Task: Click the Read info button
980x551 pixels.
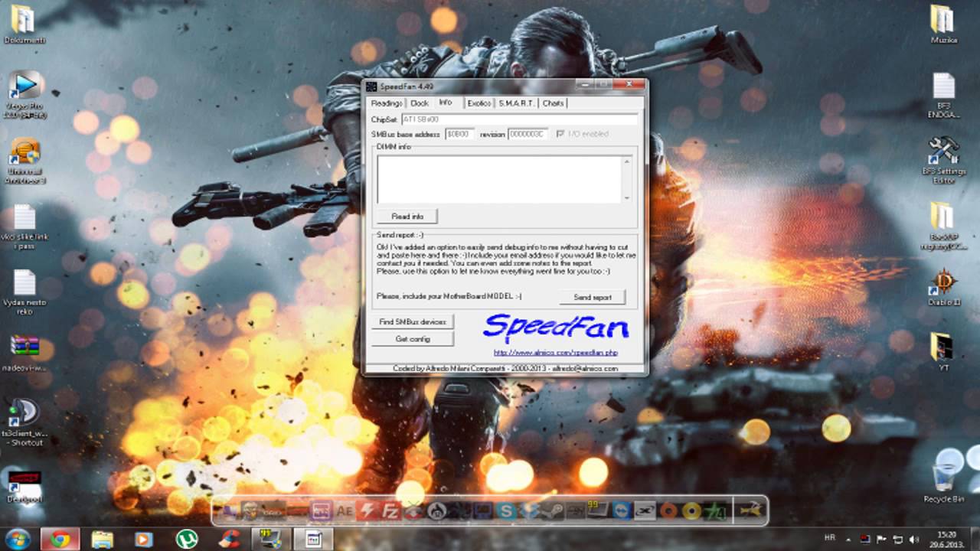Action: [x=407, y=217]
